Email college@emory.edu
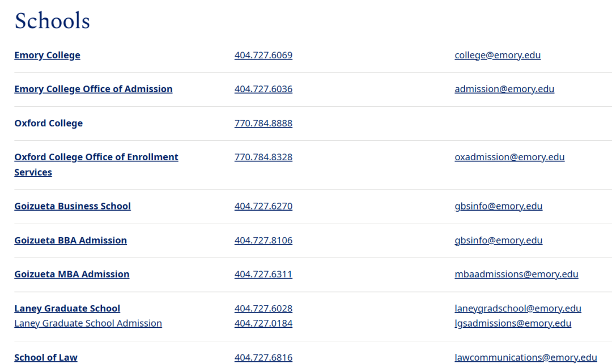This screenshot has width=612, height=364. pyautogui.click(x=497, y=55)
